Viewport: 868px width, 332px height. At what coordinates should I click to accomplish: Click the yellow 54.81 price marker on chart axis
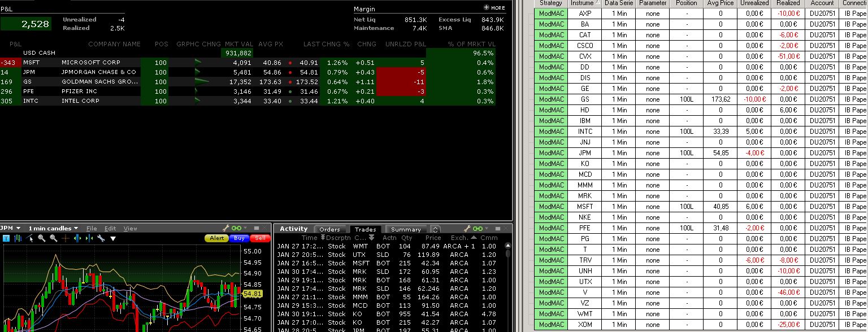click(x=252, y=294)
